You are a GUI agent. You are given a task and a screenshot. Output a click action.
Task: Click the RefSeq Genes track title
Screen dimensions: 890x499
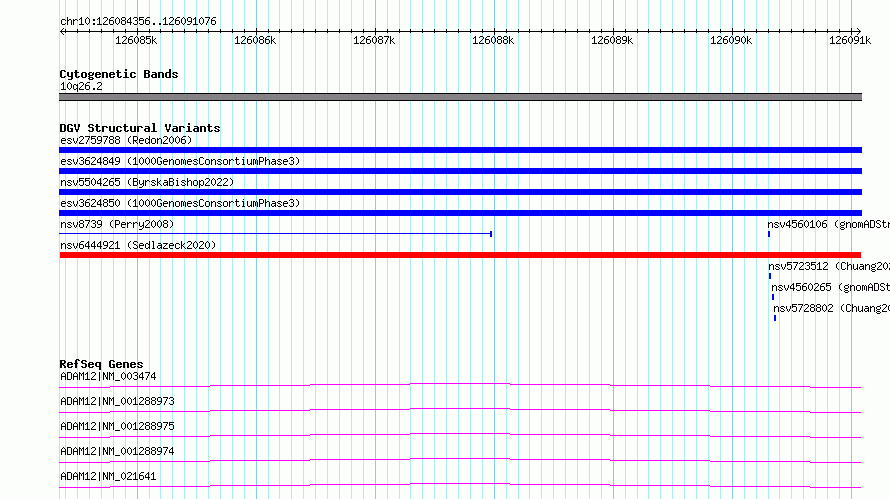point(101,364)
